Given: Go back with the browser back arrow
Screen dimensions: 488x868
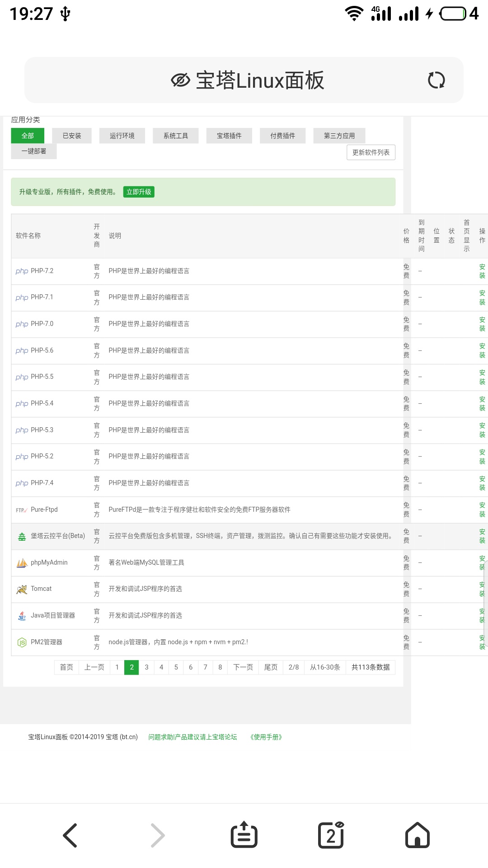Looking at the screenshot, I should point(70,835).
